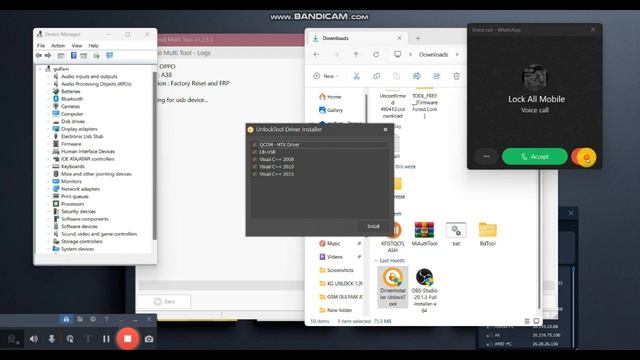Accept the WhatsApp voice call
This screenshot has width=640, height=360.
[534, 156]
